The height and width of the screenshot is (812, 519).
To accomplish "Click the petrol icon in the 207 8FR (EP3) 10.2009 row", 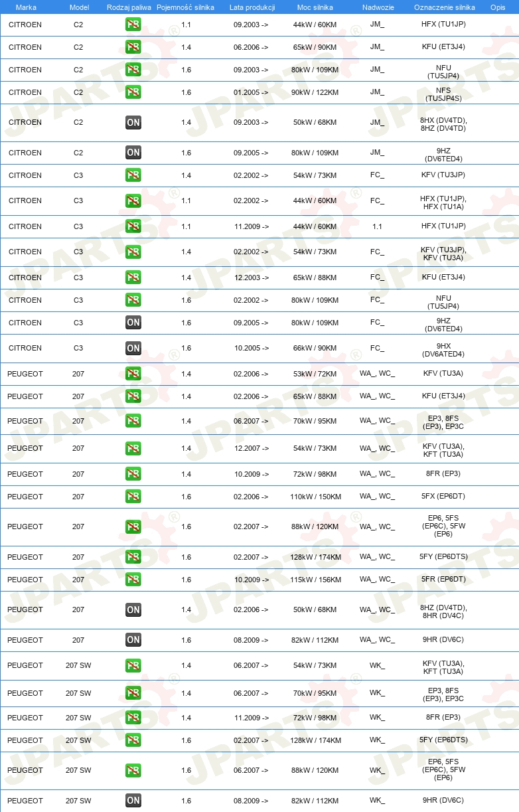I will [133, 474].
